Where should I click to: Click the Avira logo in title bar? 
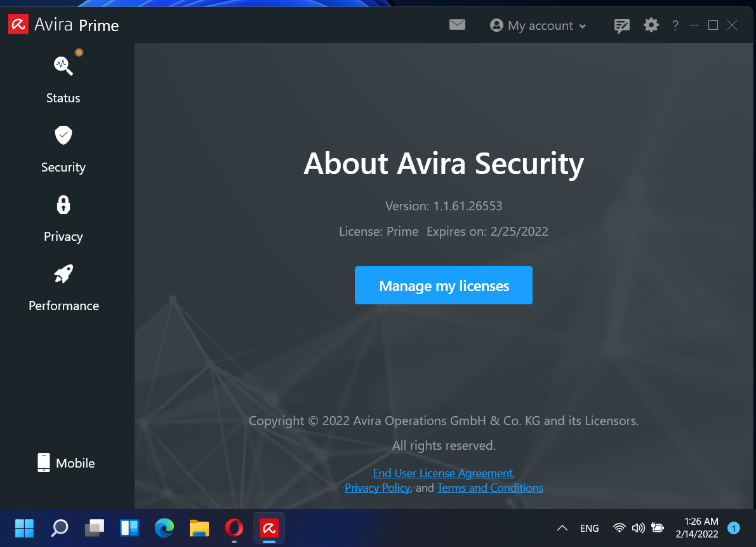(x=18, y=25)
